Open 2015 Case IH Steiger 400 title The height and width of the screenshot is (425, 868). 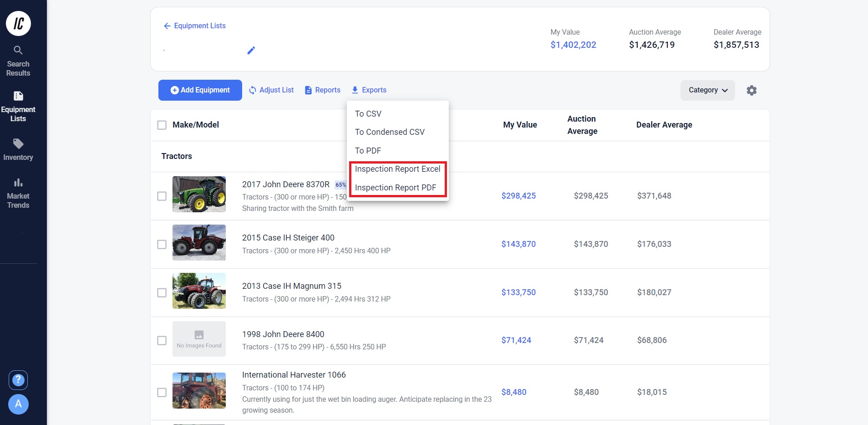click(x=288, y=238)
